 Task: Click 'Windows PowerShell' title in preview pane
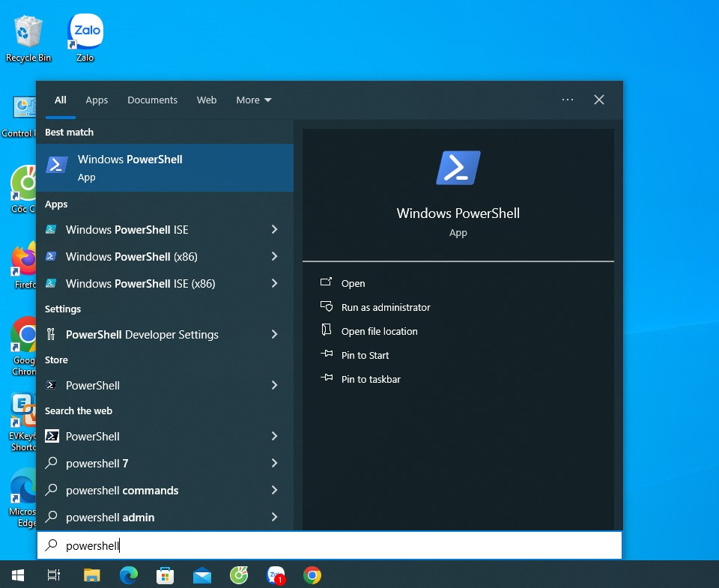458,213
